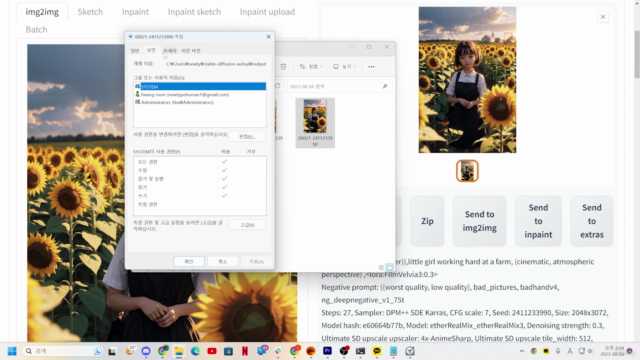Open the three-dot more menu in Explorer
Screen dimensions: 640x360
(371, 67)
